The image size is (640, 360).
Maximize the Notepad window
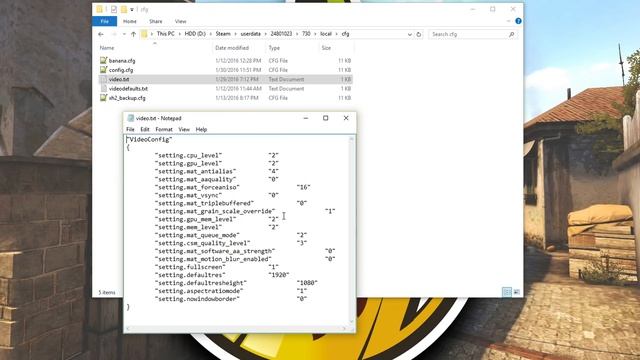(325, 118)
